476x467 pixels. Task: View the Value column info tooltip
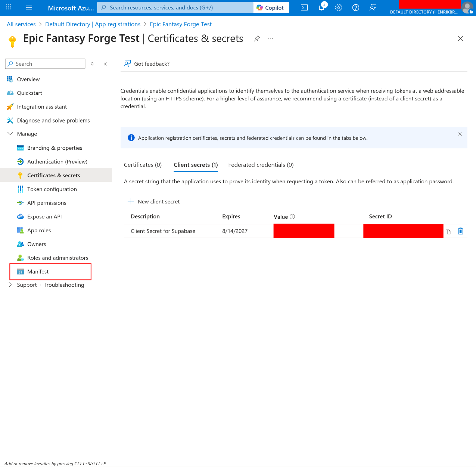click(x=293, y=217)
